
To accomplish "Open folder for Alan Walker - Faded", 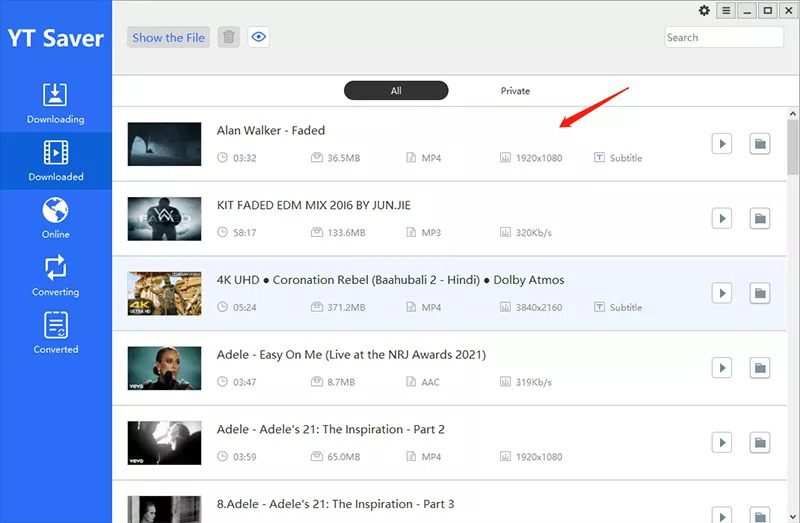I will click(x=760, y=144).
